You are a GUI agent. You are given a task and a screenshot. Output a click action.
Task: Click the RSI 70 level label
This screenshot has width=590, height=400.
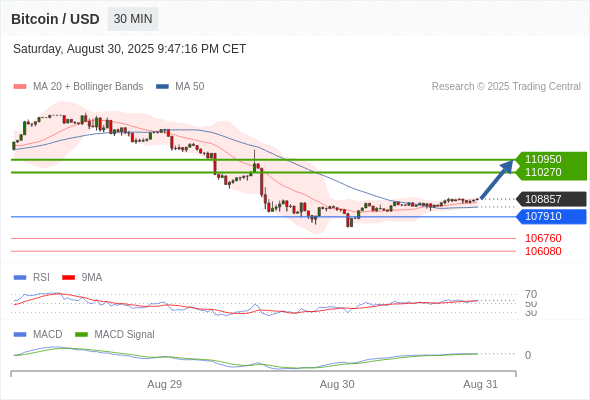tap(531, 294)
